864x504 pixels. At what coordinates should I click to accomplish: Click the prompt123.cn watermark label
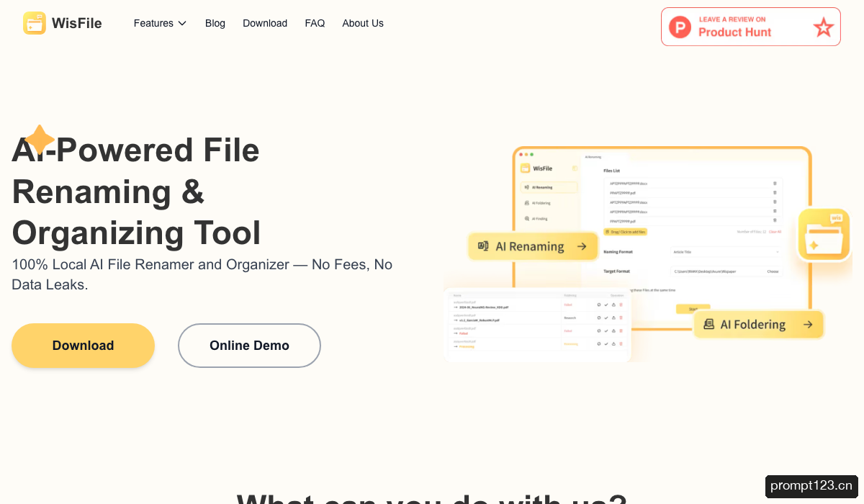(811, 486)
